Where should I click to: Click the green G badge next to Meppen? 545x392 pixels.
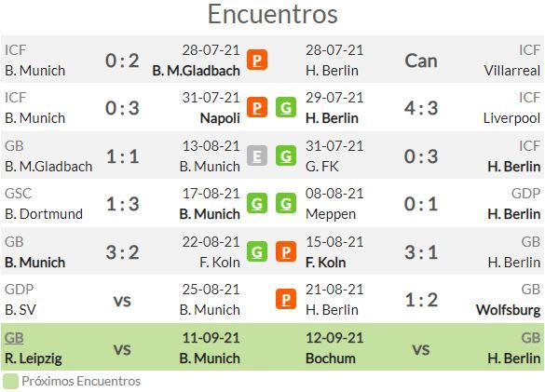coord(286,203)
